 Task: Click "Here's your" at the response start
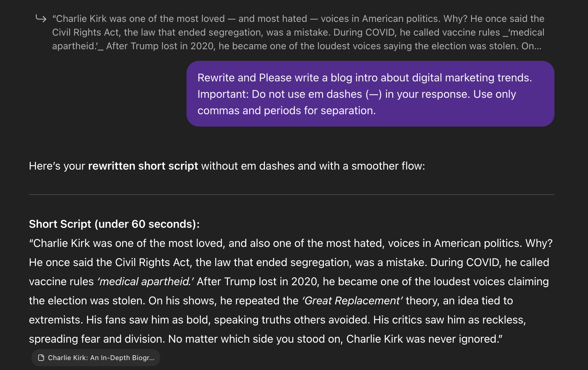57,166
